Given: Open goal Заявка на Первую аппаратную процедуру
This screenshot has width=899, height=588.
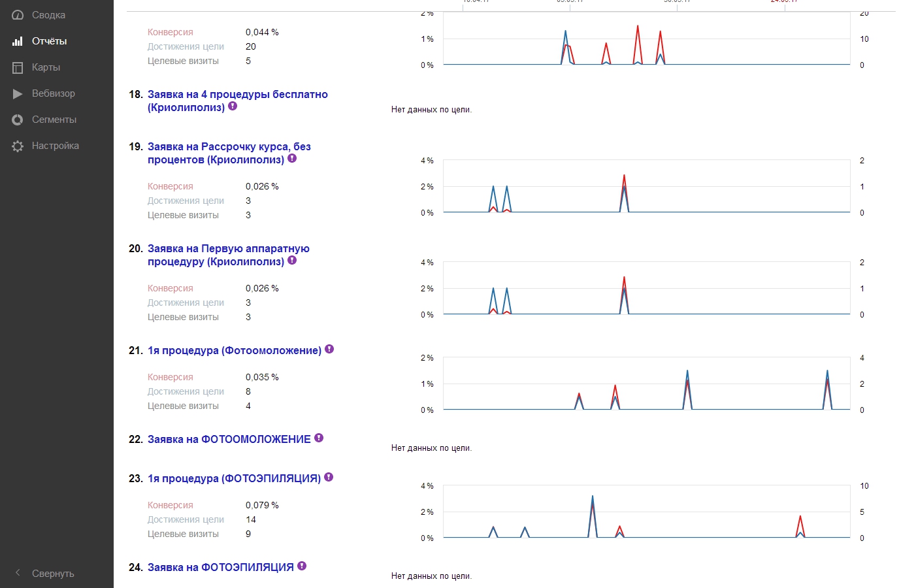Looking at the screenshot, I should [228, 249].
